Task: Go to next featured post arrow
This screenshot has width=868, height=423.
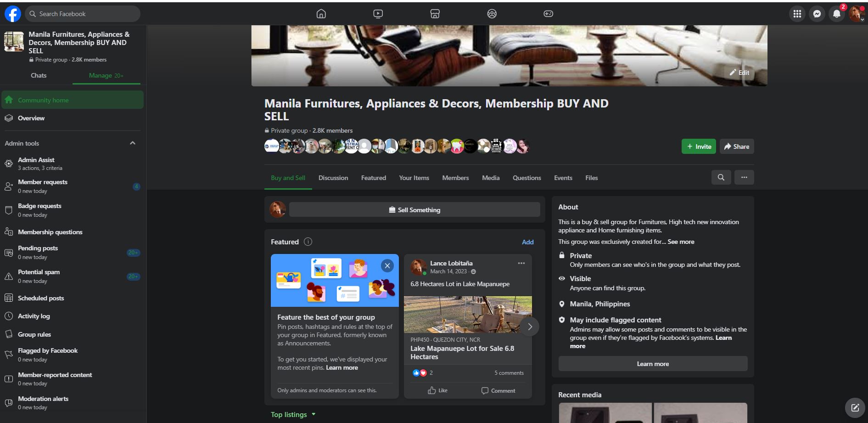Action: point(530,327)
